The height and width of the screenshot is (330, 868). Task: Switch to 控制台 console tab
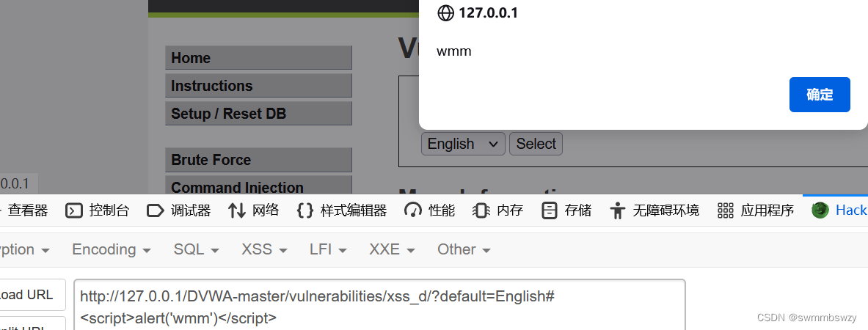coord(98,210)
